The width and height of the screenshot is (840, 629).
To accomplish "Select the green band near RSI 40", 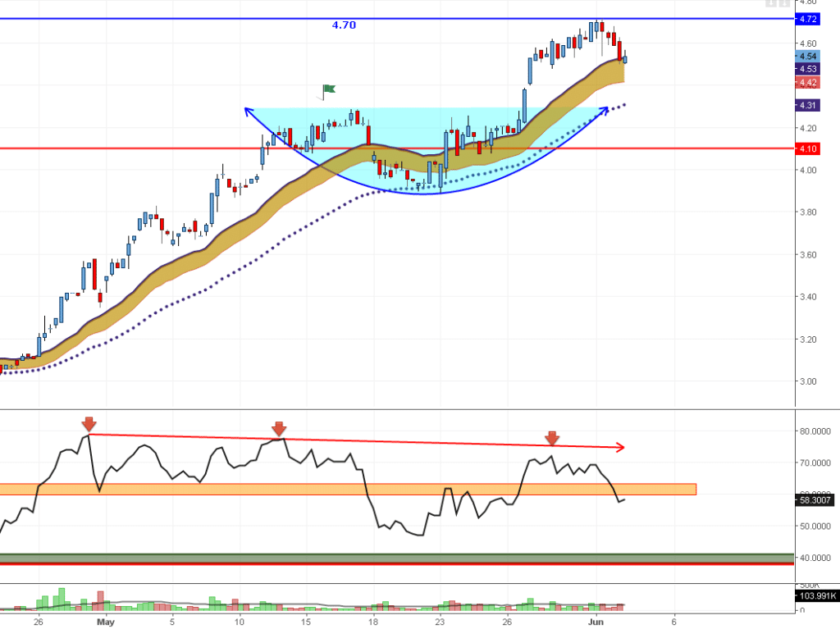I will (x=397, y=558).
